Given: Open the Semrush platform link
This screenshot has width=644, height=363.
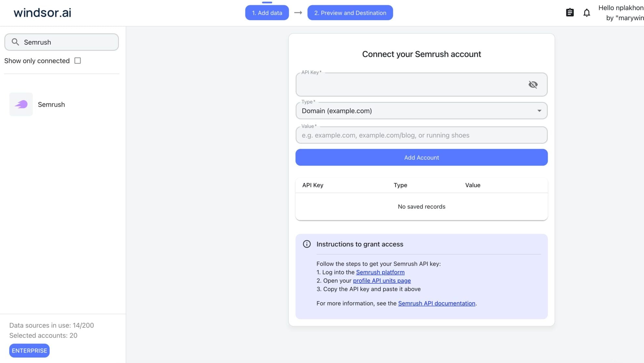Looking at the screenshot, I should [x=380, y=272].
